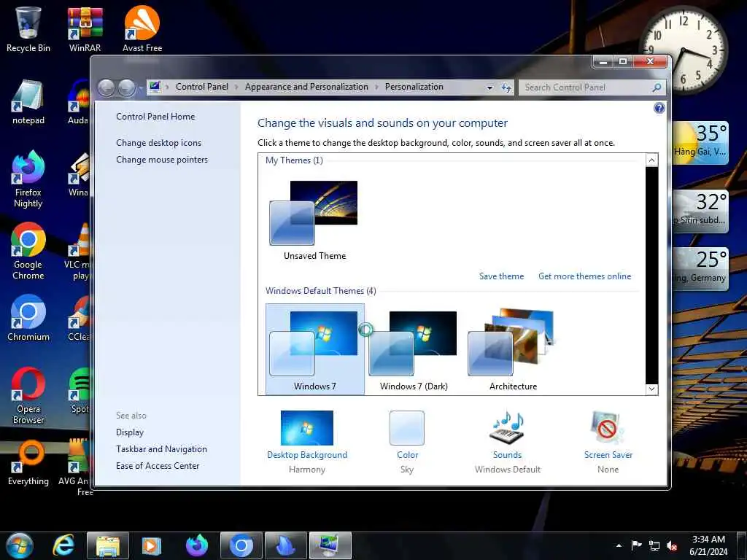Click the Personalization breadcrumb

(414, 87)
